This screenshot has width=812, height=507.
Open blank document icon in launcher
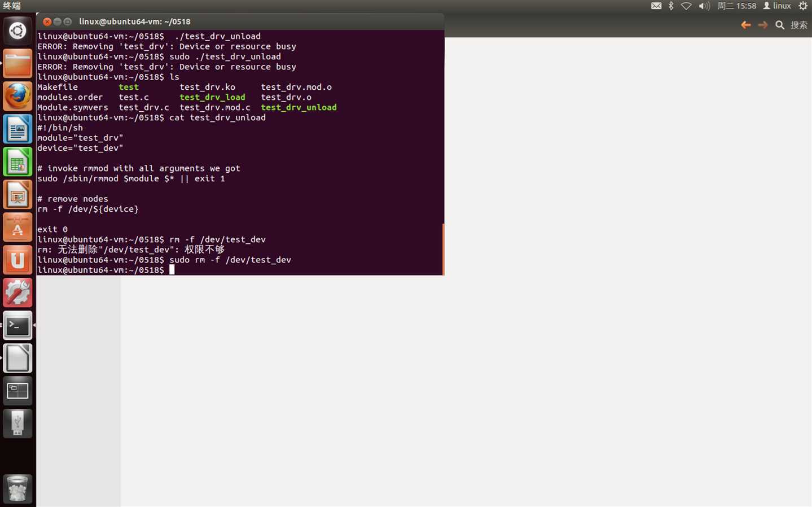17,358
